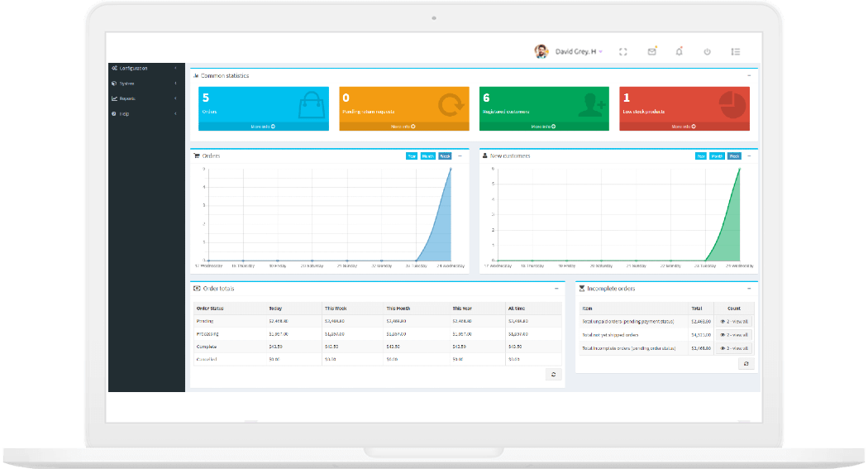Click the fullscreen icon in top bar
Screen dimensions: 868x469
pos(623,51)
